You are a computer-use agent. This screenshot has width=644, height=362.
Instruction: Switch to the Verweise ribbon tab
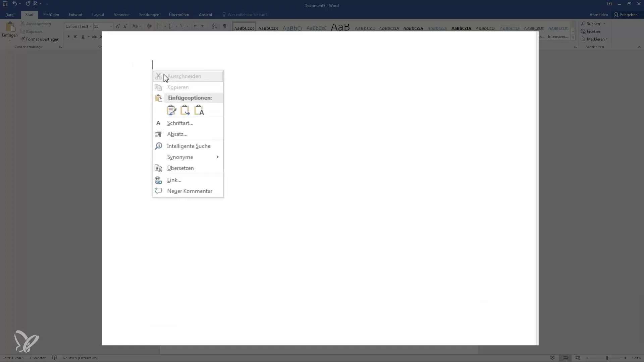click(x=122, y=15)
